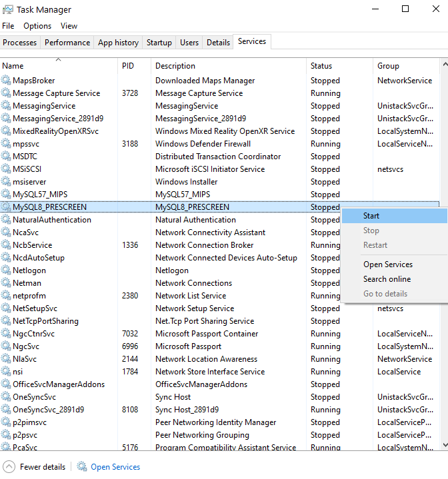Click the Windows Installer description text
The height and width of the screenshot is (479, 448).
point(187,181)
